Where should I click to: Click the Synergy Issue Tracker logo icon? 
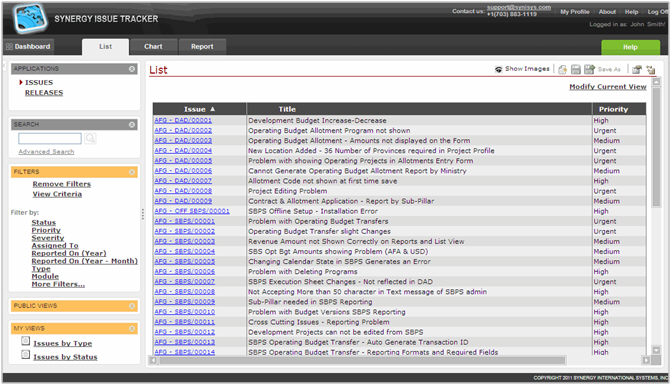(30, 18)
